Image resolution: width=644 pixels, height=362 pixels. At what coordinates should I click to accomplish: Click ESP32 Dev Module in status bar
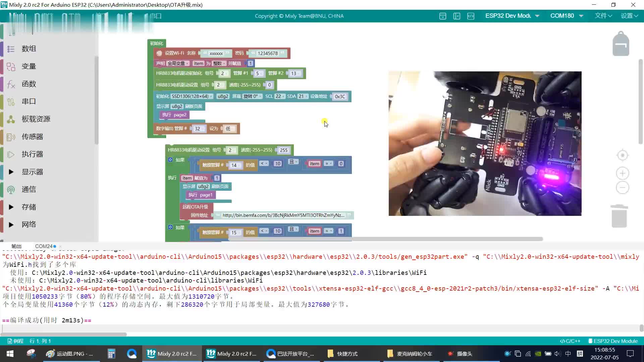pyautogui.click(x=613, y=341)
